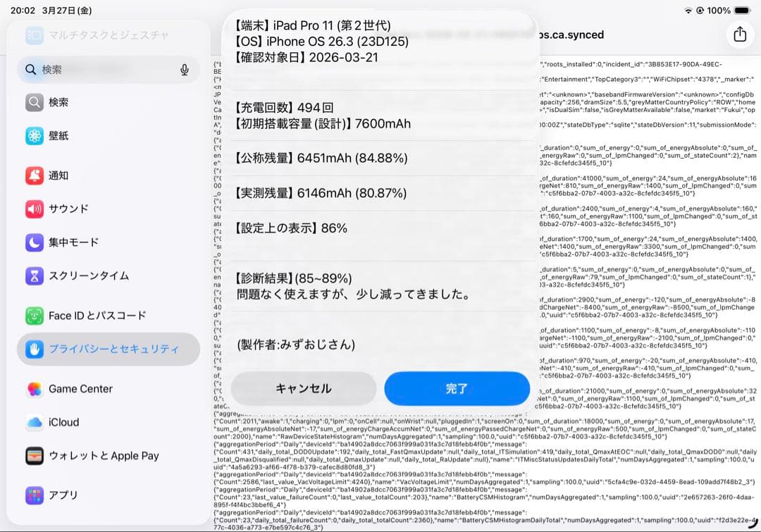Tap the プライバシーとセキュリティ hand icon
Screen dimensions: 761x532
pyautogui.click(x=35, y=349)
